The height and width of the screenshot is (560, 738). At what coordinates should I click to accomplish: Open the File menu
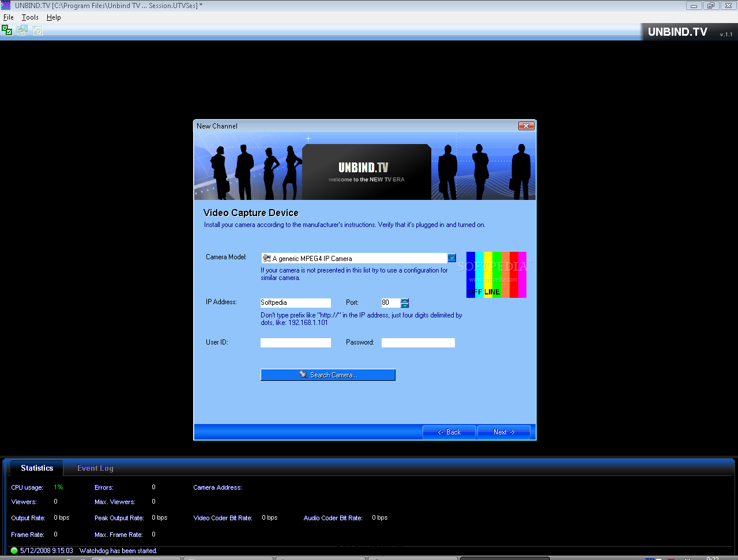click(9, 17)
